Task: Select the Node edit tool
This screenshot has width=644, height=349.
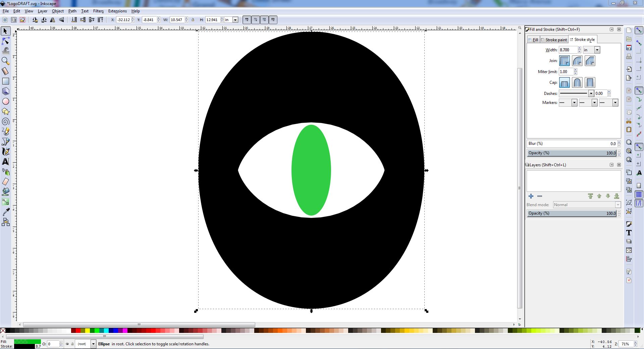Action: [6, 41]
